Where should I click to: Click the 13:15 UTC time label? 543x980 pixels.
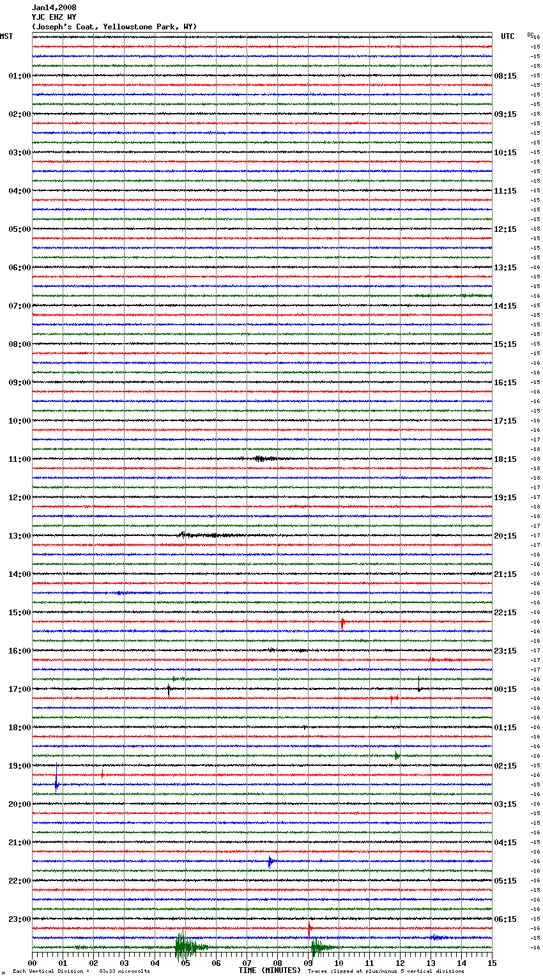click(505, 268)
